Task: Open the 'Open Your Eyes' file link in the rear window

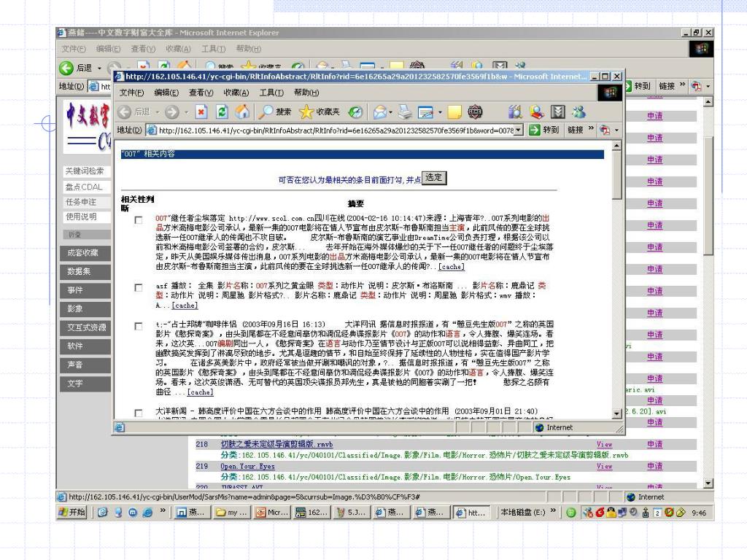Action: tap(247, 466)
